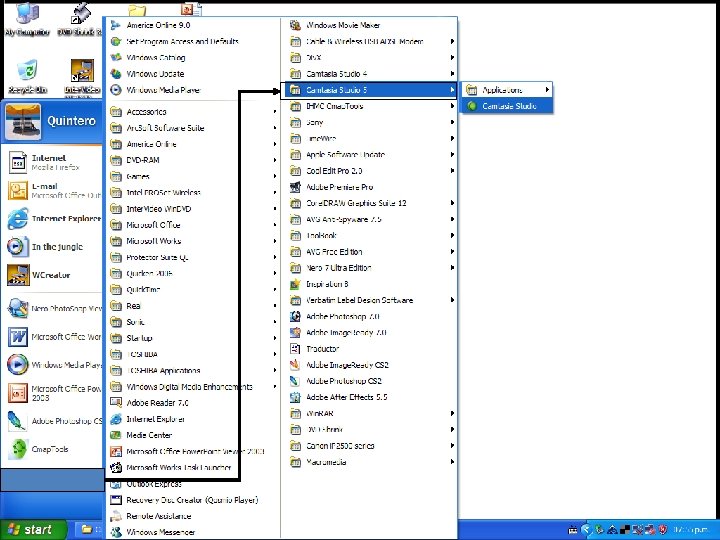Expand Microsoft Office folder
Screen dimensions: 720x540
point(193,225)
